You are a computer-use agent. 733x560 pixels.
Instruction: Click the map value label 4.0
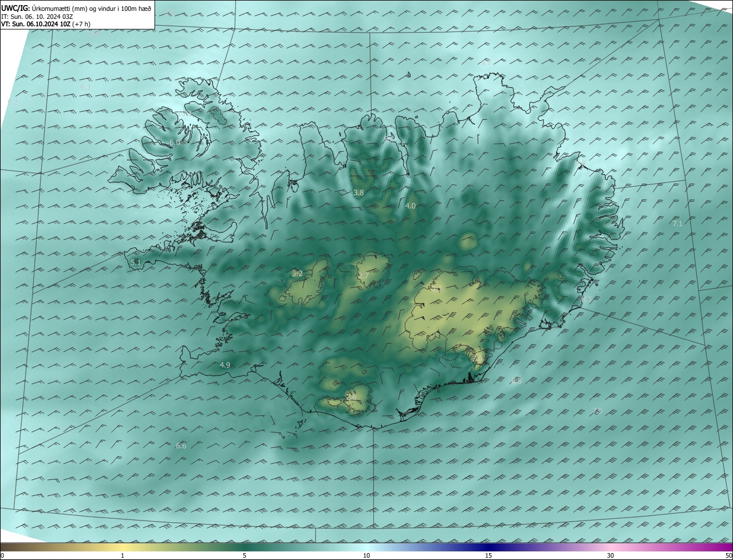point(411,206)
